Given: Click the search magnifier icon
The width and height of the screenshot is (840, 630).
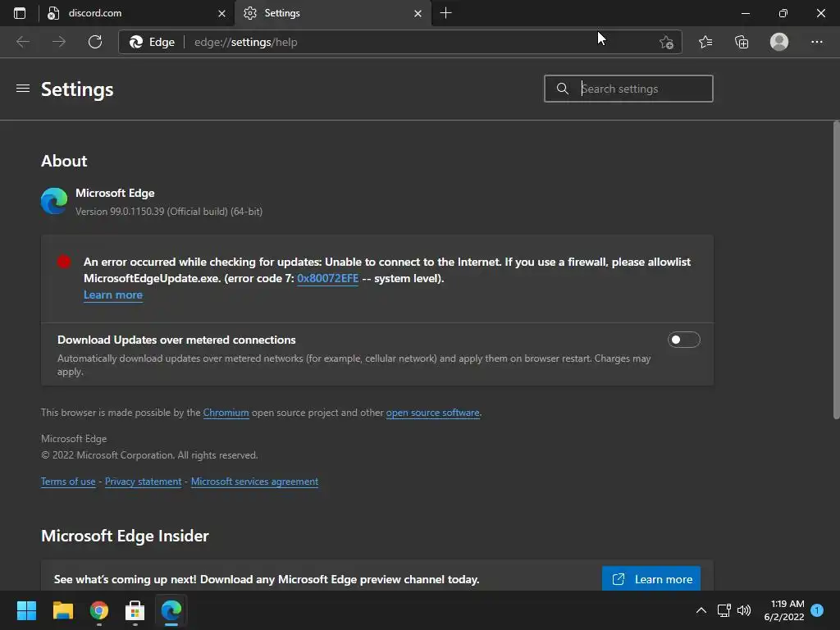Looking at the screenshot, I should coord(562,89).
